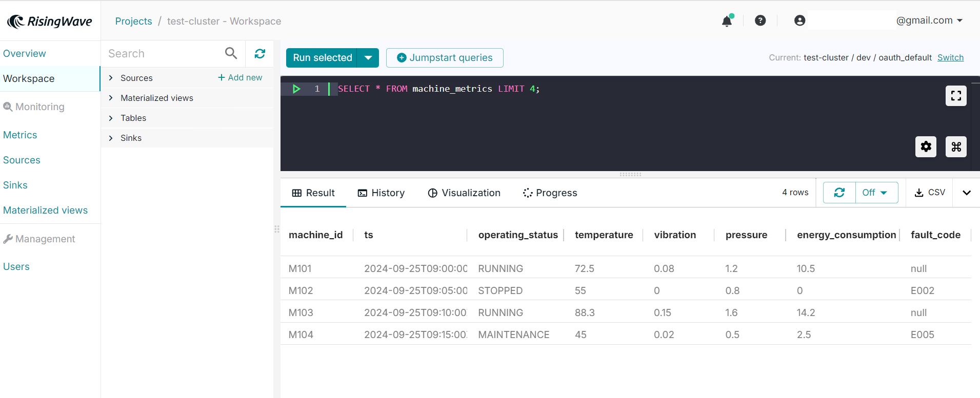Switch to the History tab
The image size is (980, 398).
click(381, 193)
